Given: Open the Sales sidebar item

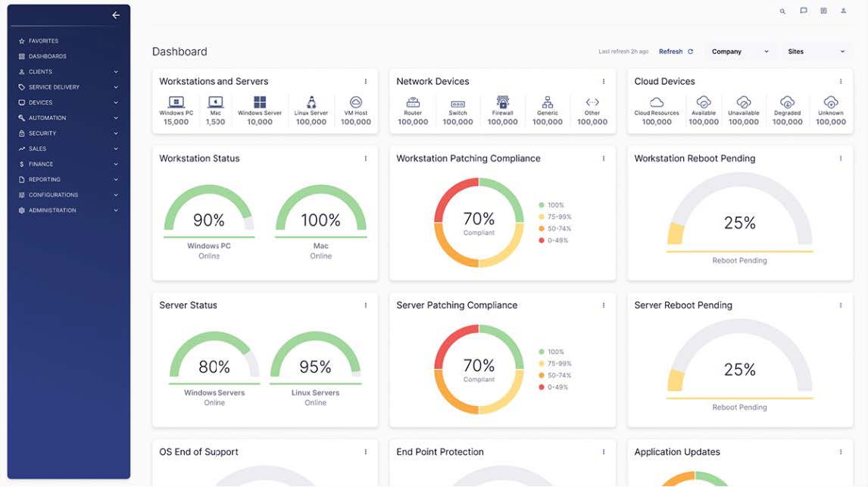Looking at the screenshot, I should coord(69,148).
